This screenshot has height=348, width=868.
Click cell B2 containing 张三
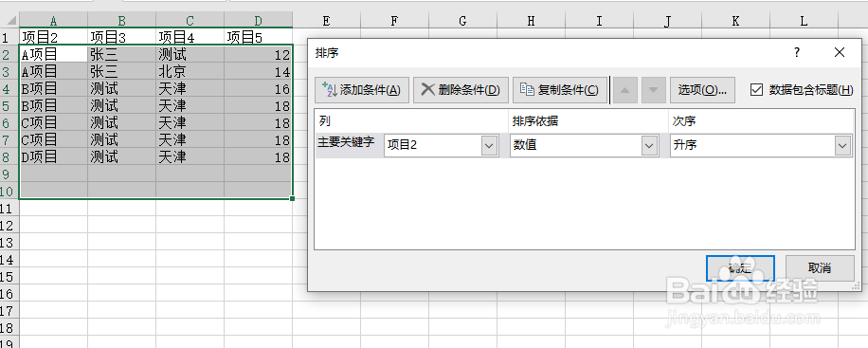tap(122, 54)
